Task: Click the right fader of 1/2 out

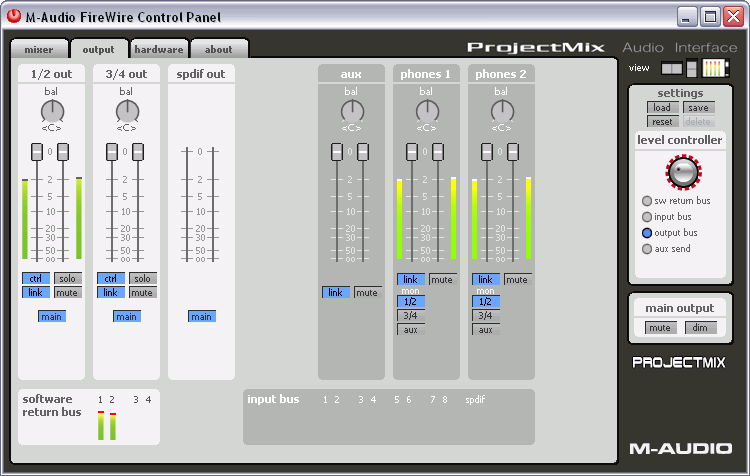Action: 63,152
